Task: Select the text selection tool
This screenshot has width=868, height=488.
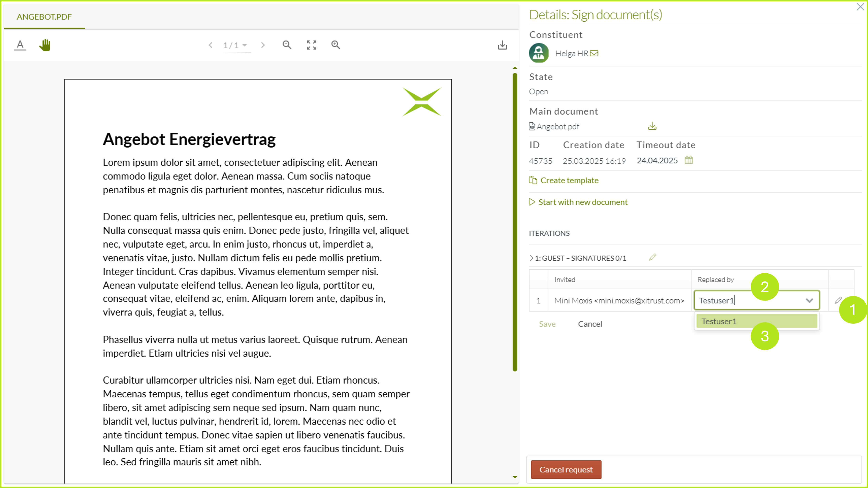Action: pos(20,45)
